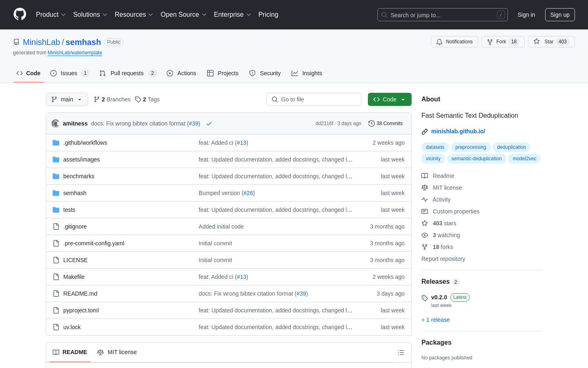Open the README outline list icon
Viewport: 588px width, 368px height.
401,352
